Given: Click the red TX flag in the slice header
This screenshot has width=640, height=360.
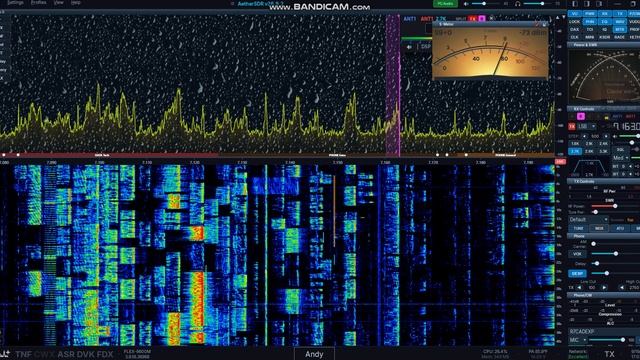Looking at the screenshot, I should tap(472, 18).
